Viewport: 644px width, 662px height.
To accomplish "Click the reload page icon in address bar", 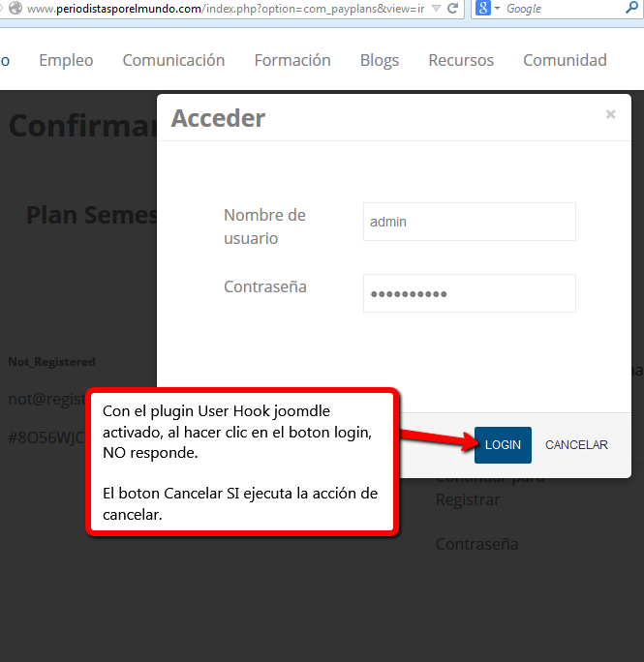I will point(452,9).
